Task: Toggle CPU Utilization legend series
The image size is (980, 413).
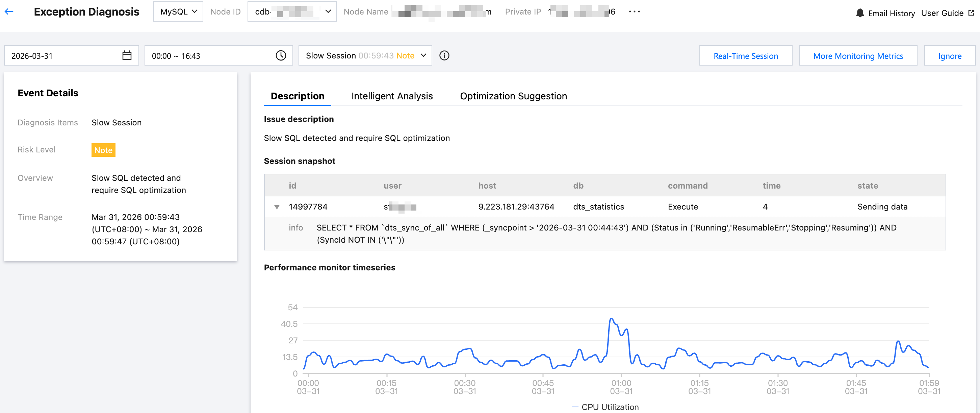Action: [x=605, y=407]
